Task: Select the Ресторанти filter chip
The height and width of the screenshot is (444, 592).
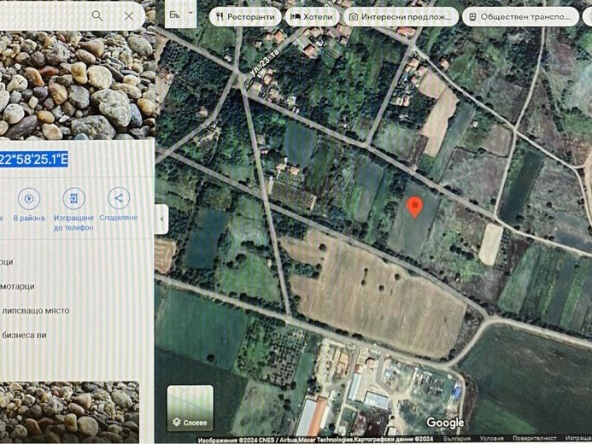Action: [245, 17]
